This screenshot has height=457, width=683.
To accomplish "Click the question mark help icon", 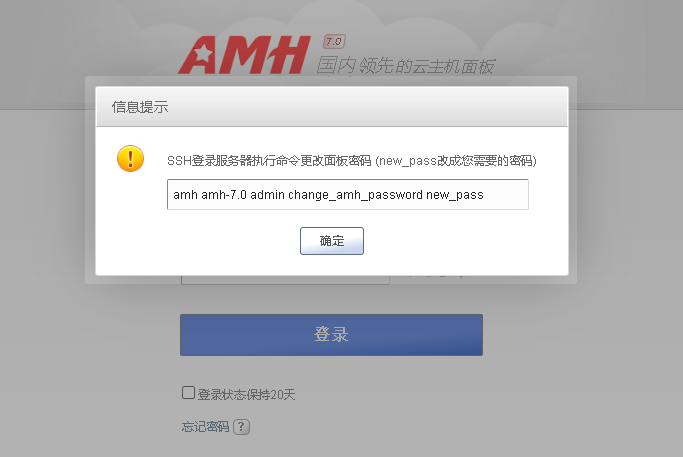I will (x=241, y=427).
